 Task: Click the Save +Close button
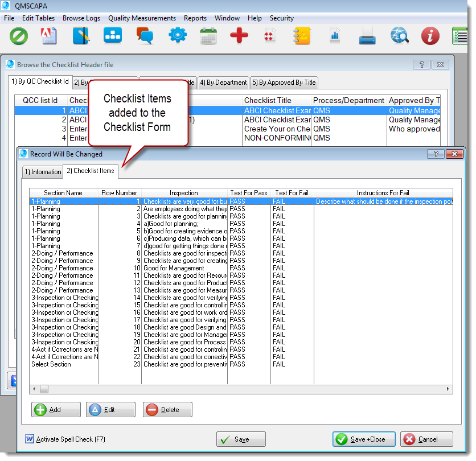coord(364,439)
